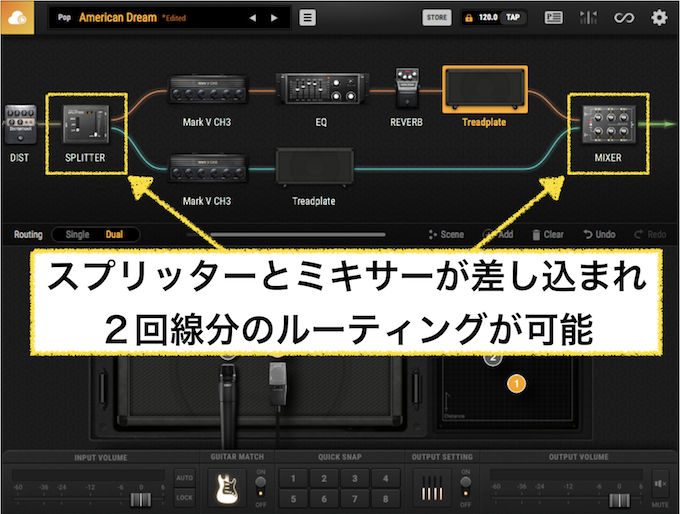This screenshot has height=514, width=680.
Task: Go to previous preset arrow
Action: pyautogui.click(x=252, y=18)
